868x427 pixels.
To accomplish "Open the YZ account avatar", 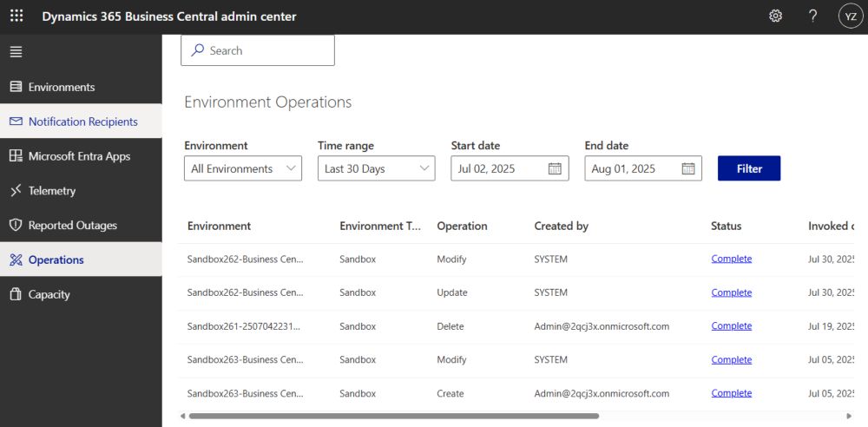I will click(851, 16).
